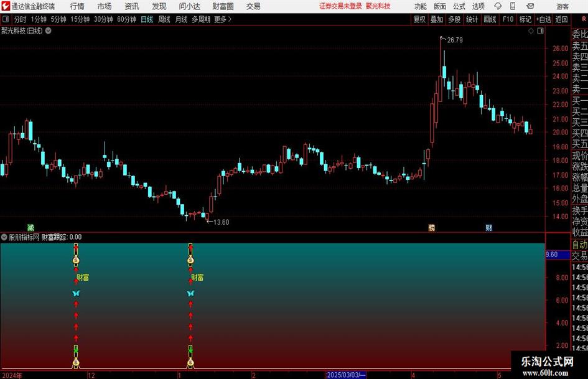588x379 pixels.
Task: Open the 选项 menu
Action: (x=478, y=6)
